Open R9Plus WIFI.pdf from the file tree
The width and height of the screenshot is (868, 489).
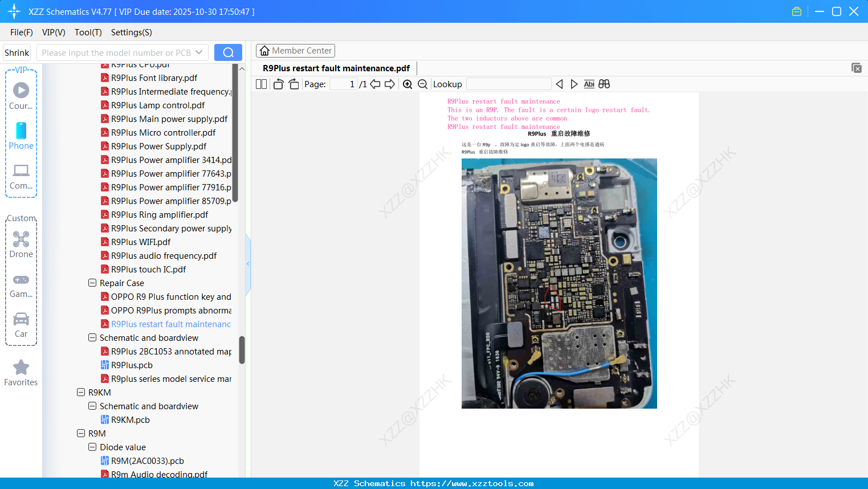click(x=140, y=242)
